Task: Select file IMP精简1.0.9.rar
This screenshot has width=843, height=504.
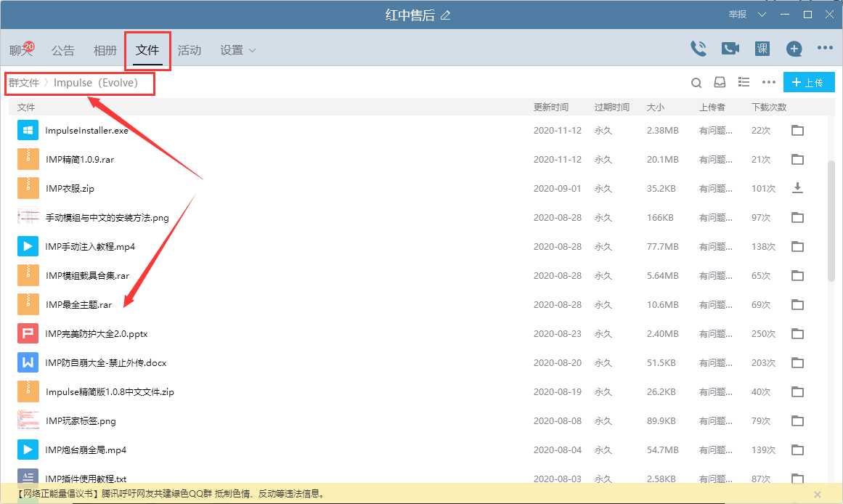Action: 80,159
